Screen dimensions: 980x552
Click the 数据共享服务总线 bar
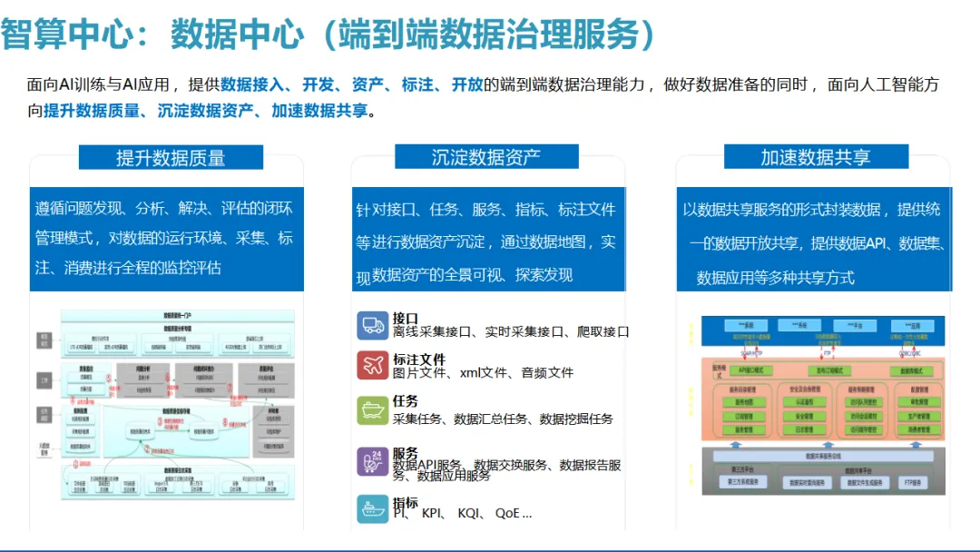pyautogui.click(x=824, y=457)
